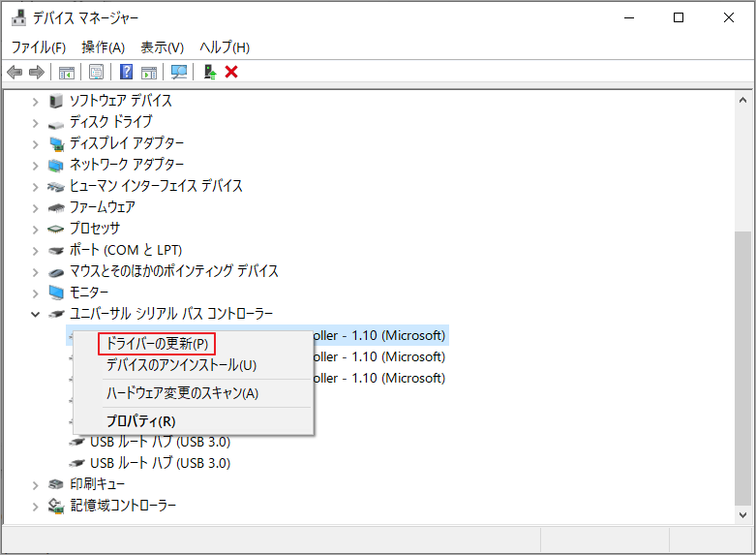This screenshot has width=756, height=555.
Task: Select the モニター label
Action: point(89,292)
